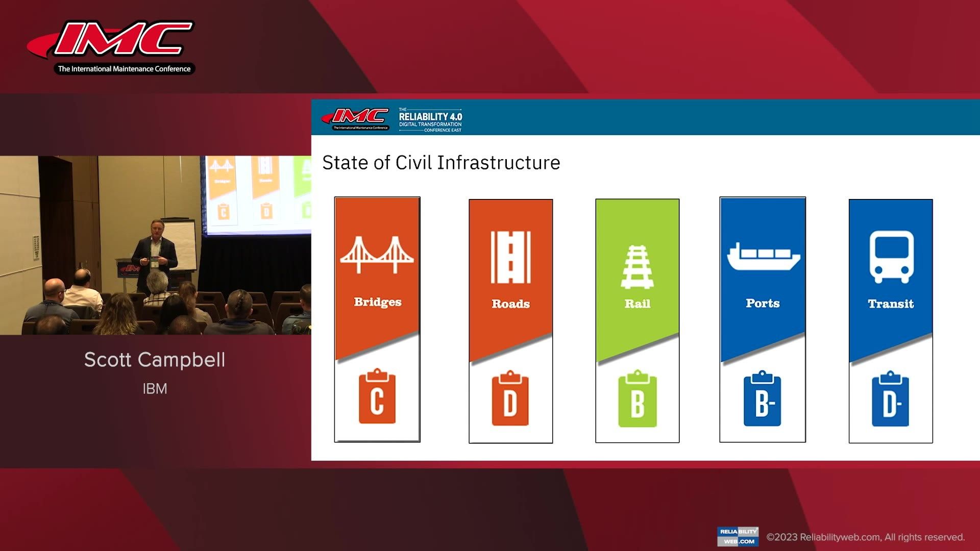Click the Transit D- grade clipboard
The image size is (980, 551).
point(890,399)
